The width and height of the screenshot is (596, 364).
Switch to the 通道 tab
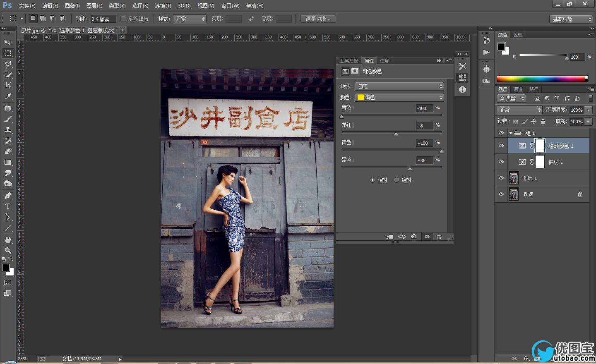click(518, 89)
